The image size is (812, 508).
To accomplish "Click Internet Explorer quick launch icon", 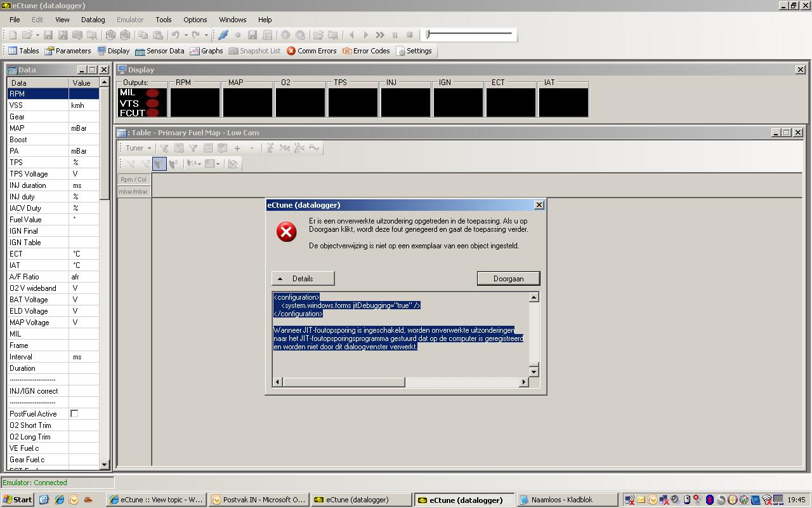I will (59, 500).
